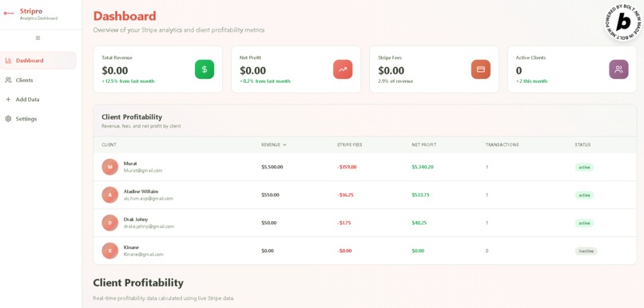Click the name Murat
This screenshot has width=644, height=308.
coord(130,164)
